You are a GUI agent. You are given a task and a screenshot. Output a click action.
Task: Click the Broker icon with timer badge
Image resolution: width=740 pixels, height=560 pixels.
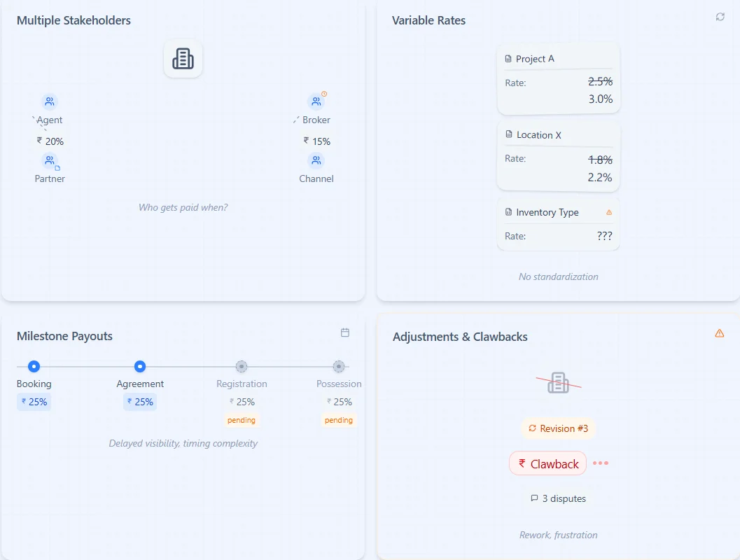316,101
